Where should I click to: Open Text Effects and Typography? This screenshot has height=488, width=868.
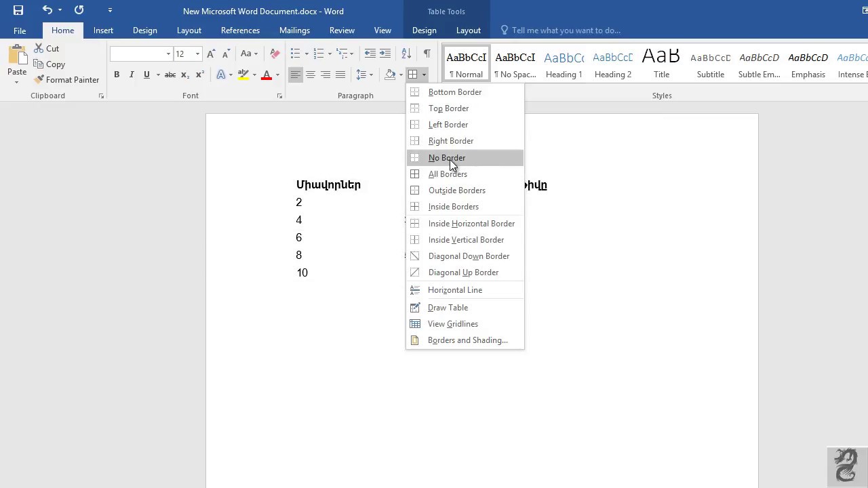click(x=221, y=75)
